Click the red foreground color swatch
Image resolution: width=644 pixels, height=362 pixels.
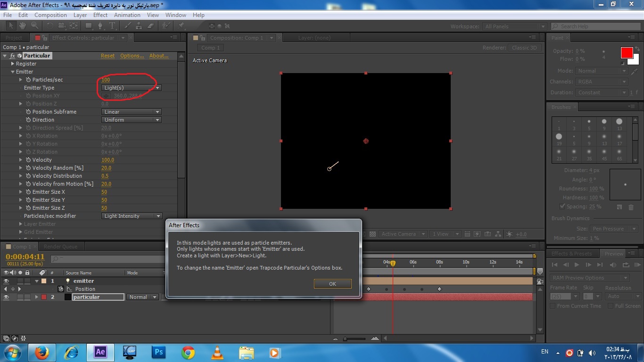pos(627,53)
